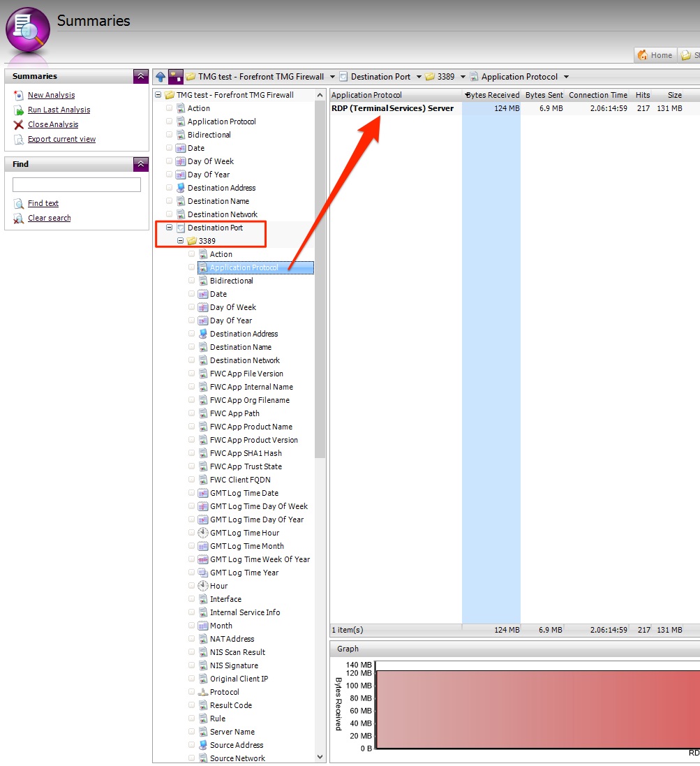
Task: Sort by Hits column header
Action: (642, 95)
